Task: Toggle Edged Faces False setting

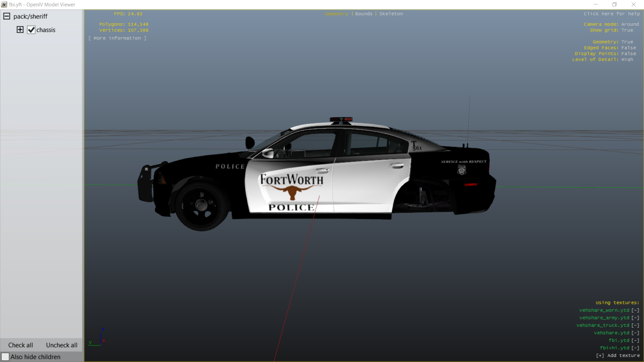Action: (628, 48)
